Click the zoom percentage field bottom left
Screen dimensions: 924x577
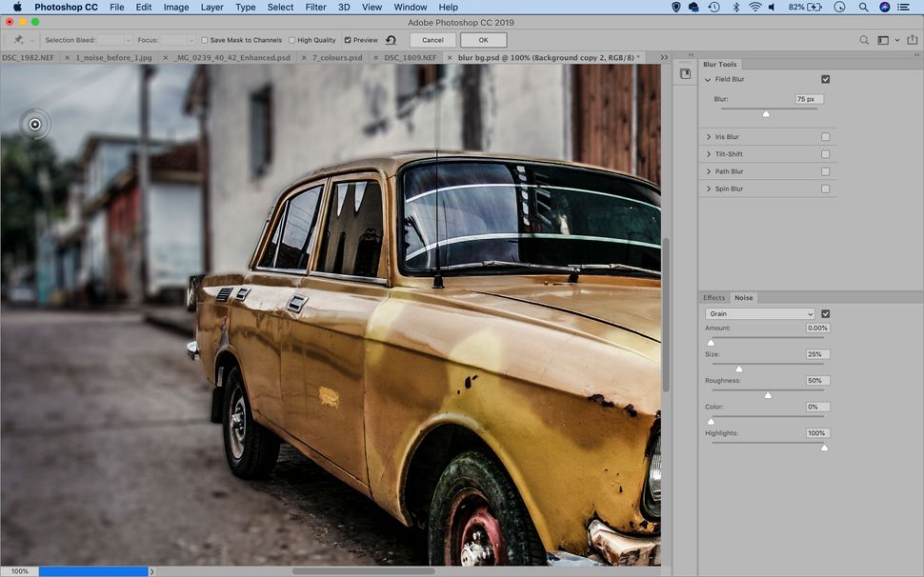[19, 570]
